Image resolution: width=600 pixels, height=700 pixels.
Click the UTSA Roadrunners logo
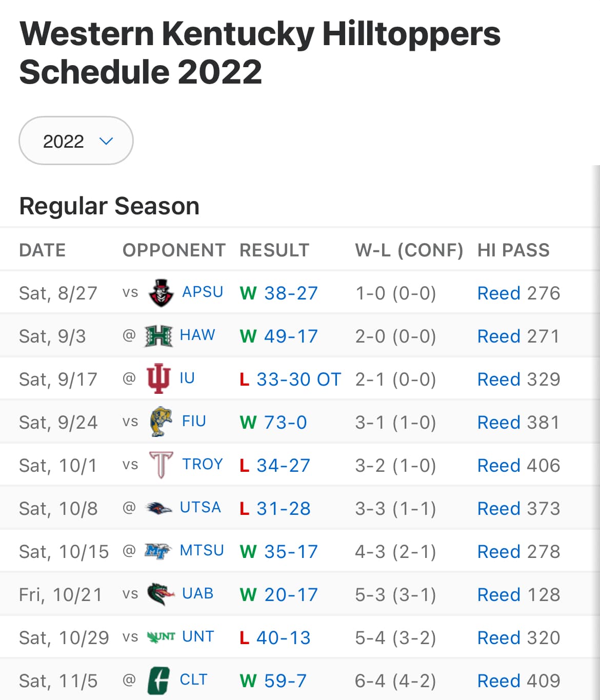click(x=158, y=508)
